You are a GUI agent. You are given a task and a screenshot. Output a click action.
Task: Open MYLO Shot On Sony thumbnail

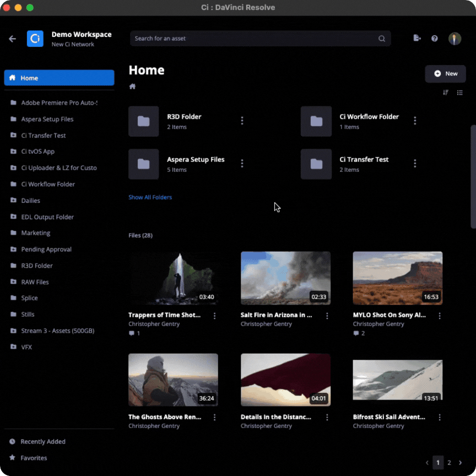[x=397, y=278]
